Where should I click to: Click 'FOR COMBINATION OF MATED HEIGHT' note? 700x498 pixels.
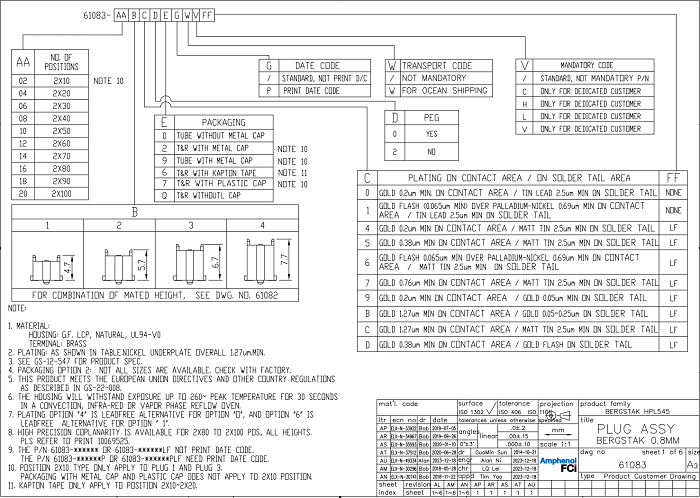(x=155, y=295)
